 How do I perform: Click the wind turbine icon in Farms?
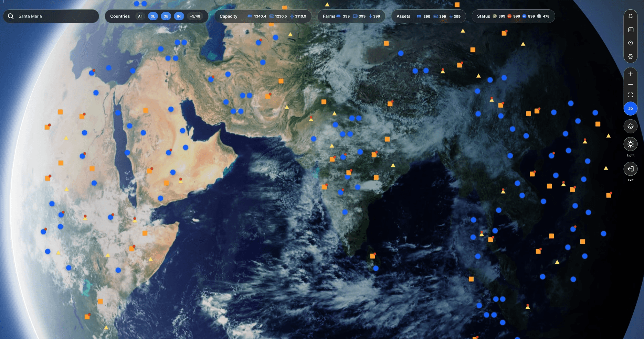click(x=370, y=16)
